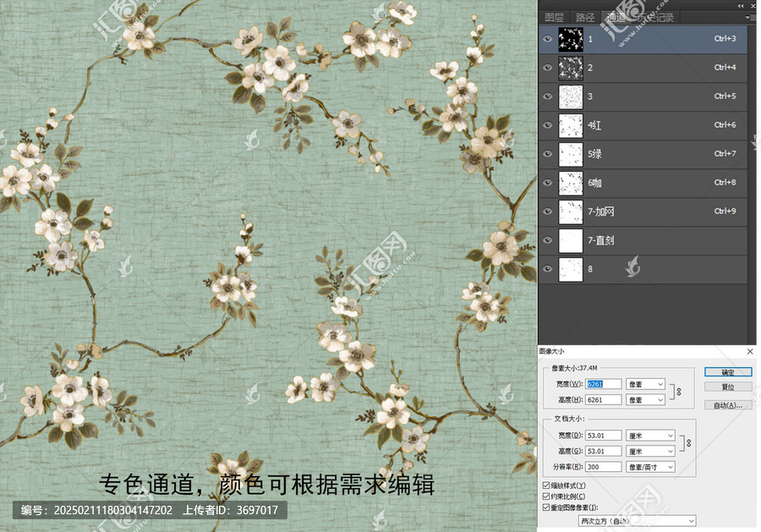761x532 pixels.
Task: Click the 复位 (Reset) button
Action: (x=728, y=387)
